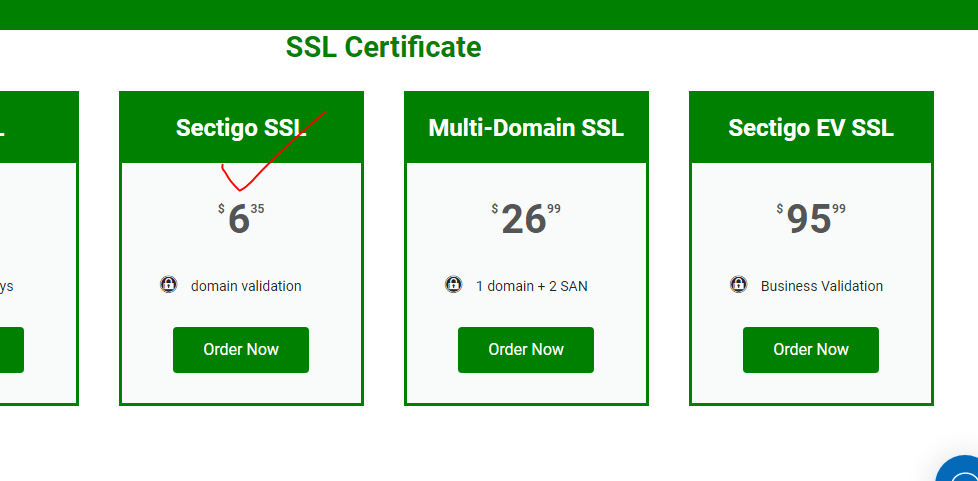Click the $95.99 price

[x=811, y=219]
